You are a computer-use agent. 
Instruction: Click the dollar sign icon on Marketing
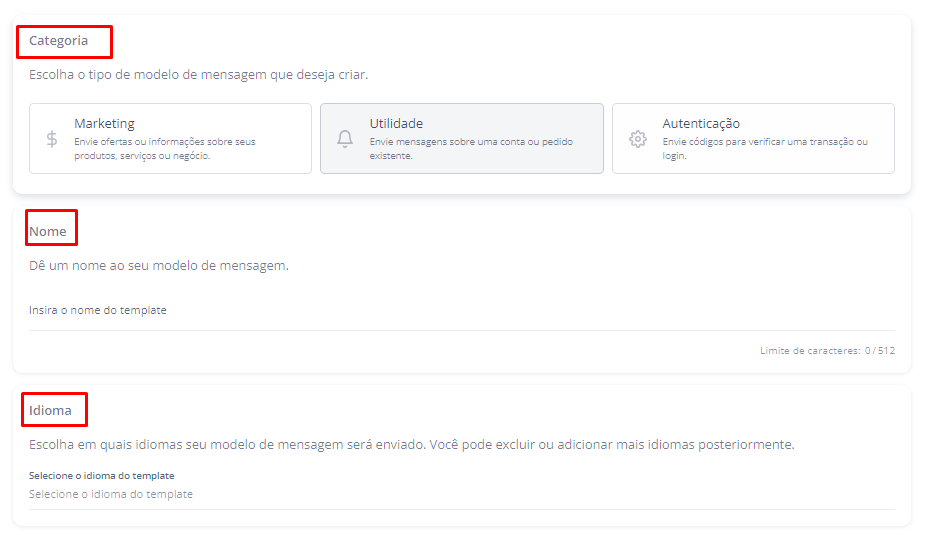52,139
